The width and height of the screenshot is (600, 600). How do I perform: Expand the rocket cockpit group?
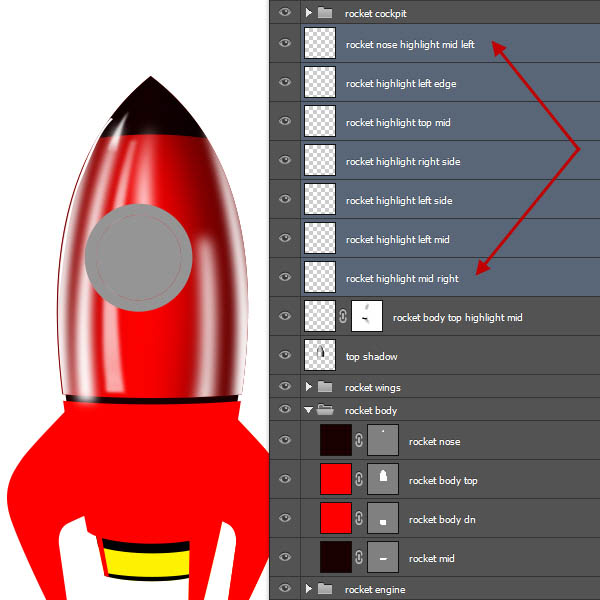click(309, 13)
